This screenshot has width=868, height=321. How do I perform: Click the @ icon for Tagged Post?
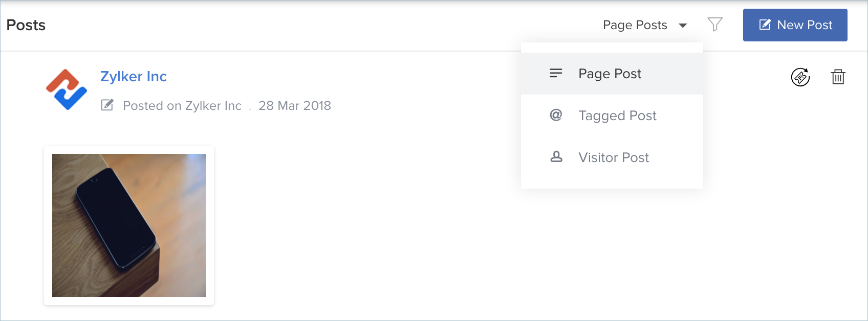(556, 115)
